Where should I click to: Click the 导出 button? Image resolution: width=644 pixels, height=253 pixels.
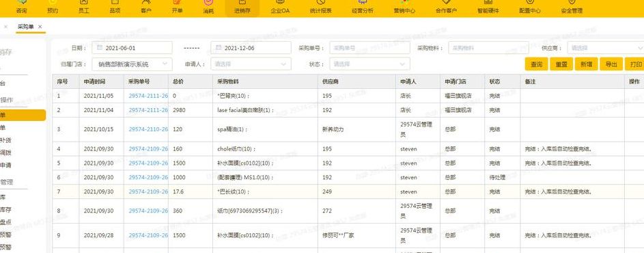coord(611,64)
